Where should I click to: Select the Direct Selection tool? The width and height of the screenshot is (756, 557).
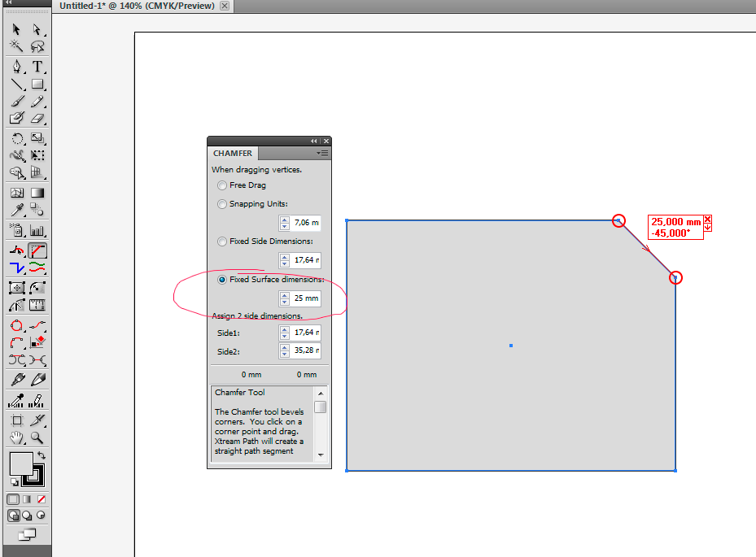[37, 29]
